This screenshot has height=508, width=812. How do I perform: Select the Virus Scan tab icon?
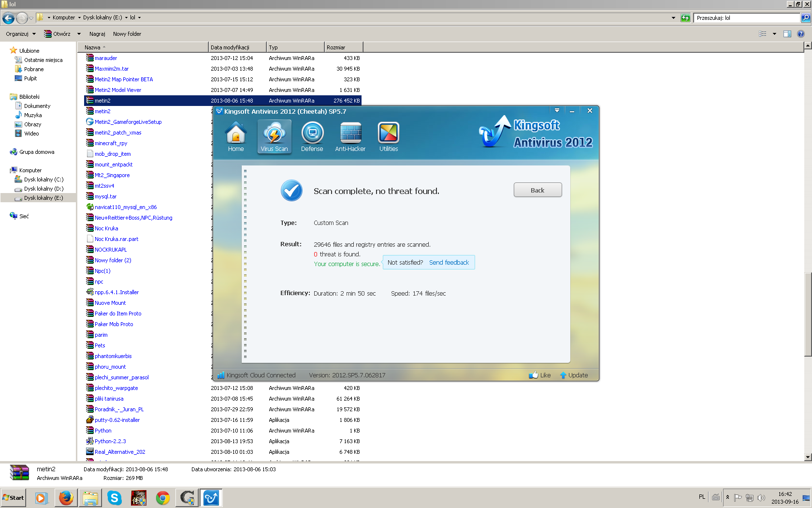pyautogui.click(x=274, y=136)
